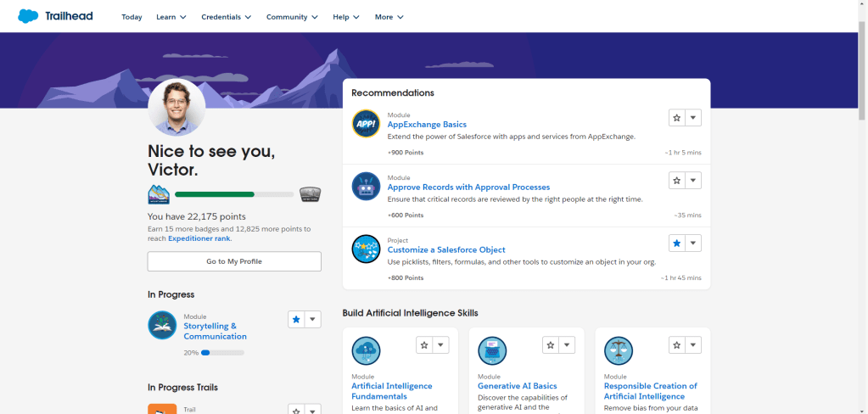Unfavorite the Customize a Salesforce Object project
Viewport: 868px width, 414px height.
(x=677, y=243)
